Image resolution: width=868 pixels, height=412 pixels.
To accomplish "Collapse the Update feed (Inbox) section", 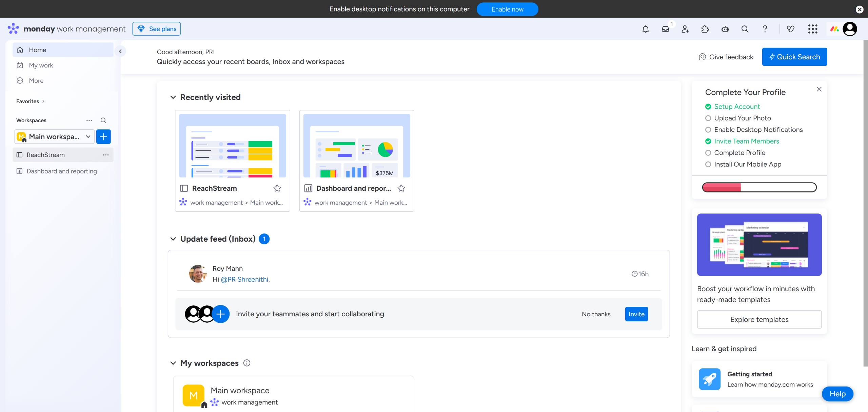I will pos(173,239).
